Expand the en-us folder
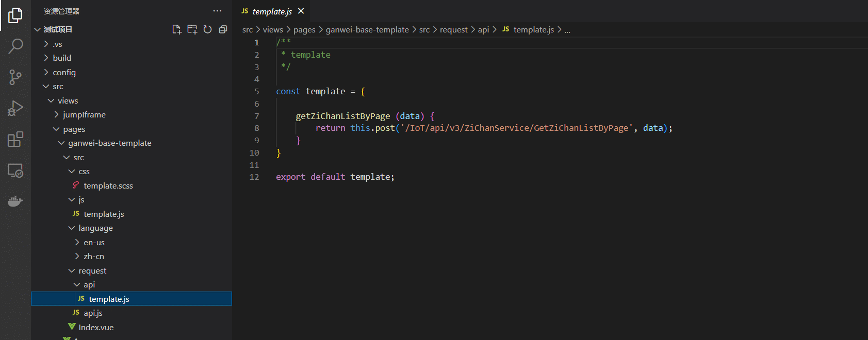The image size is (868, 340). 94,243
